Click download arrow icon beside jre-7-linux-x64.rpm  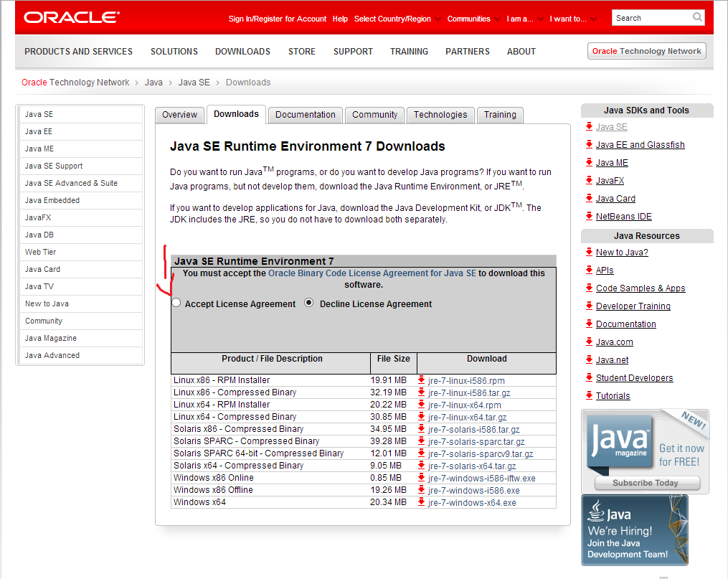(421, 405)
